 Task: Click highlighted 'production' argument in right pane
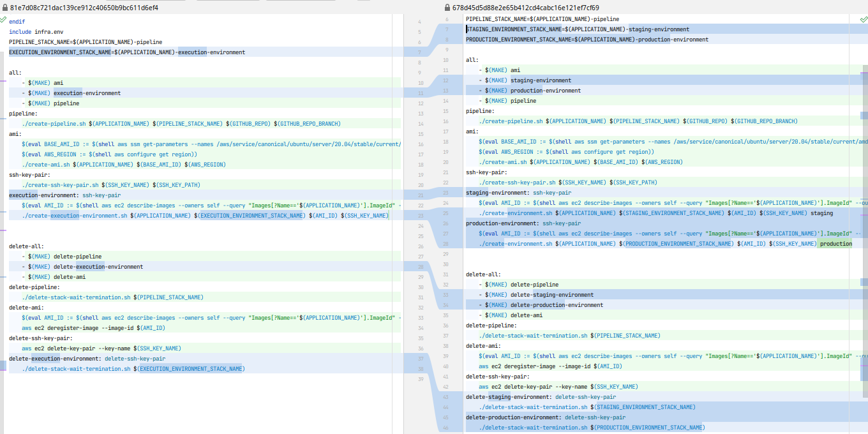point(835,244)
